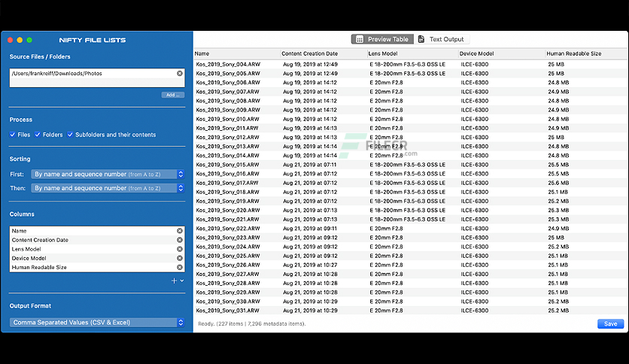The width and height of the screenshot is (629, 364).
Task: Remove the Downloads/Photos source folder entry
Action: 180,74
